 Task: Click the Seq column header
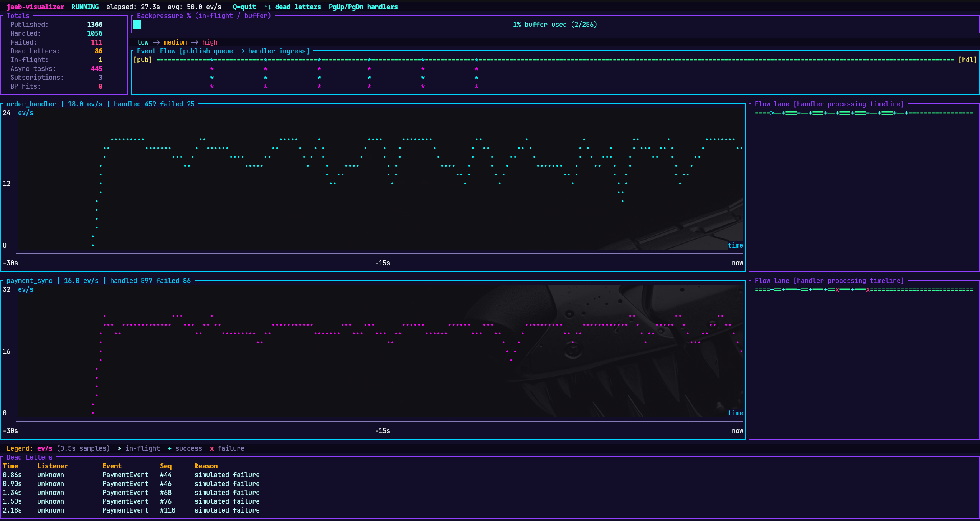[166, 466]
